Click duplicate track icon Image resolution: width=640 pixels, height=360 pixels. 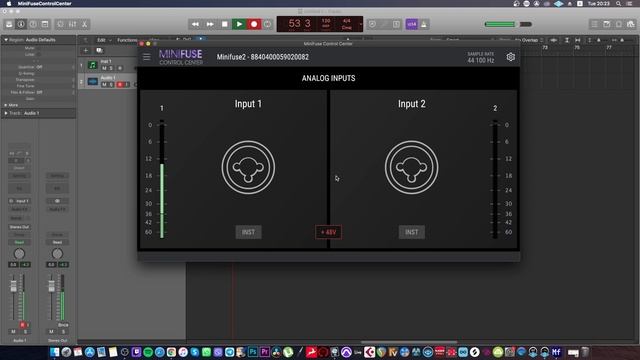pos(99,51)
